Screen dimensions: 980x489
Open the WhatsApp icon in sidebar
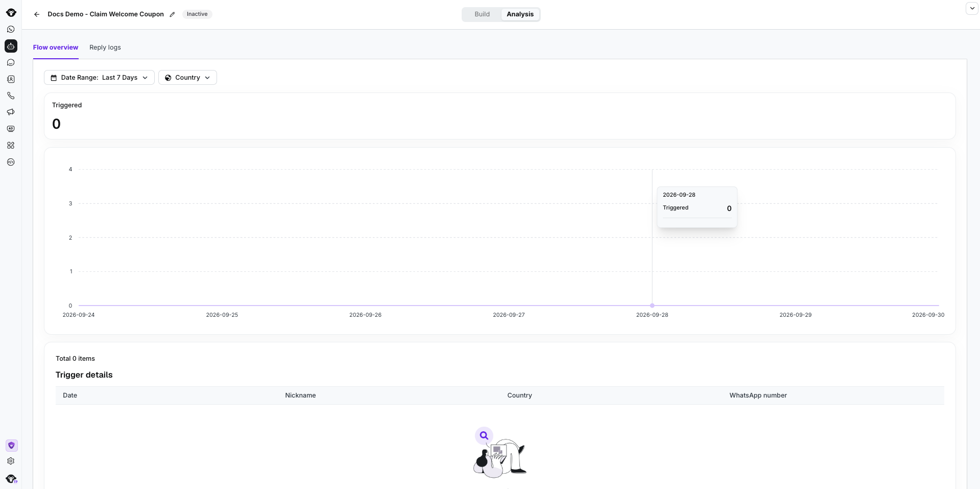coord(11,30)
